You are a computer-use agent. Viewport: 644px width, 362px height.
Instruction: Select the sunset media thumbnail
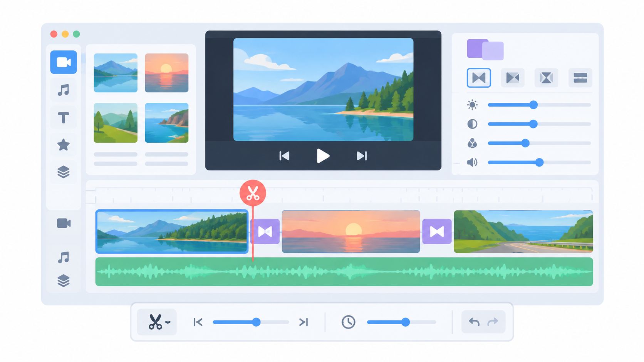pyautogui.click(x=166, y=73)
